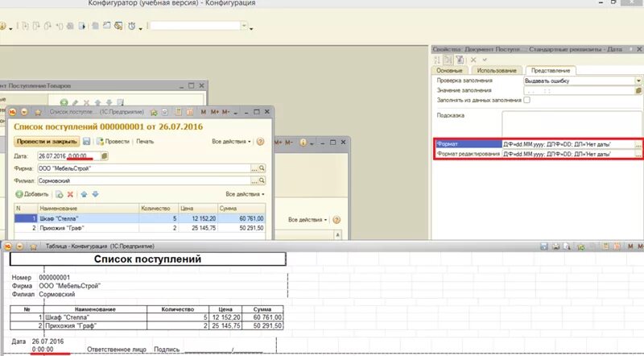Open Формат editor via ellipsis button
The height and width of the screenshot is (356, 644).
[638, 145]
